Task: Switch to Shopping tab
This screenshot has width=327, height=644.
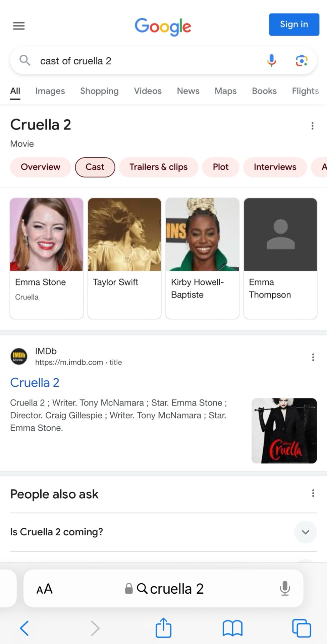Action: click(x=99, y=91)
